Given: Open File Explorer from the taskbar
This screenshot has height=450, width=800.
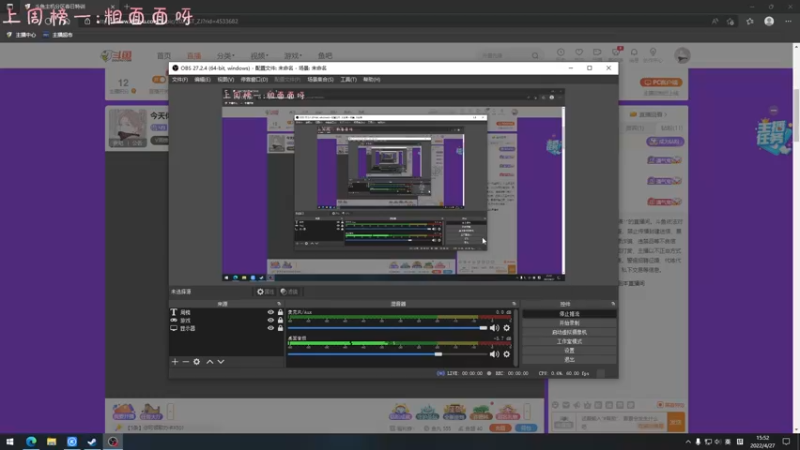Looking at the screenshot, I should point(52,442).
